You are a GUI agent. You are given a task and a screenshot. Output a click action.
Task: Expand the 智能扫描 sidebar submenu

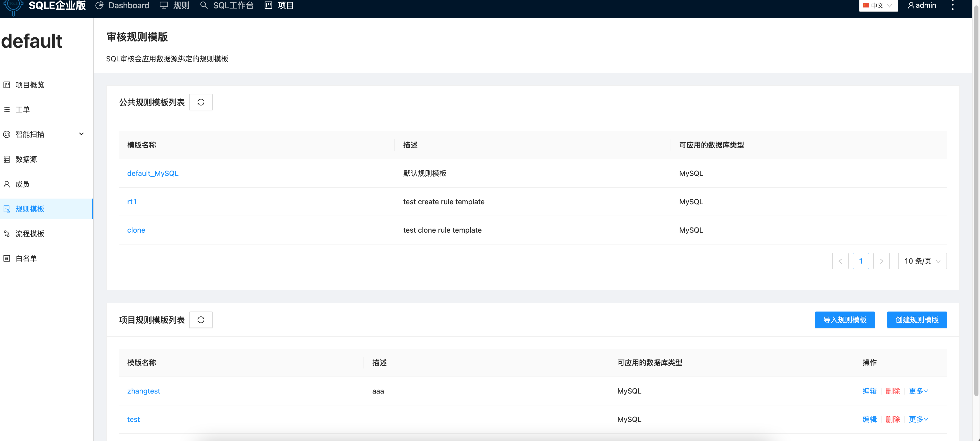(x=81, y=134)
